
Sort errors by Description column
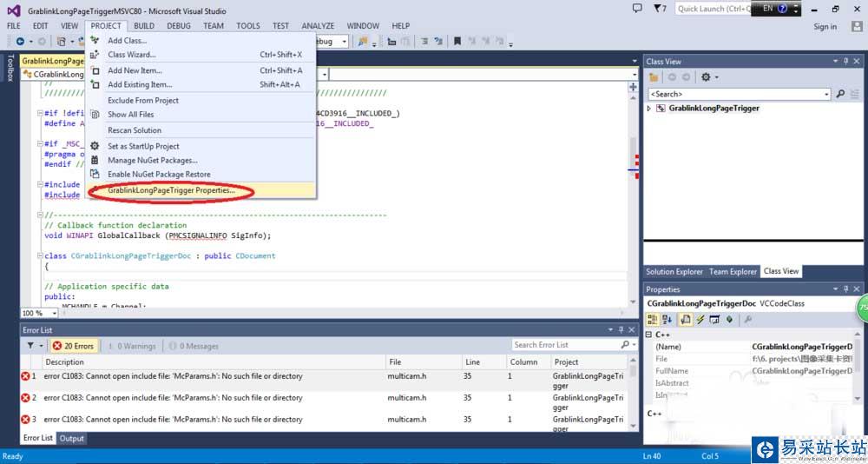coord(214,362)
